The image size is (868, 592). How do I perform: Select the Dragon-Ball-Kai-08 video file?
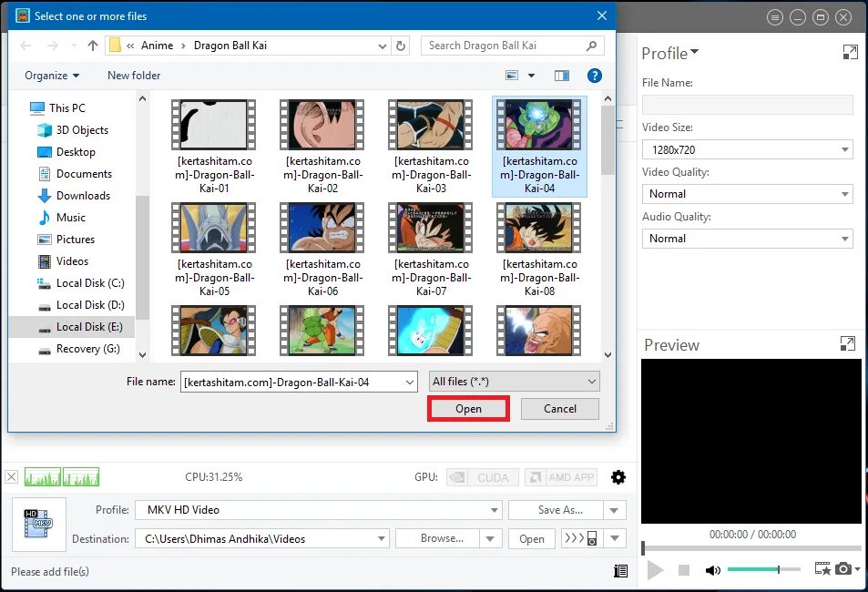click(x=539, y=250)
